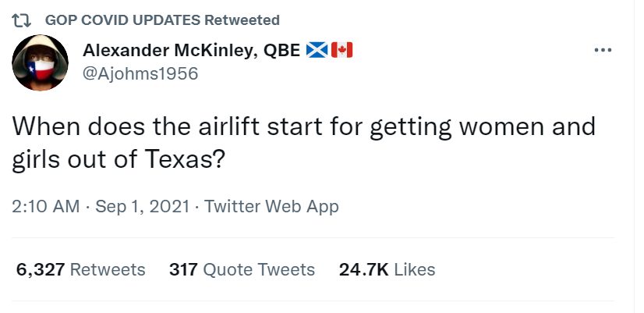
Task: Open Alexander McKinley, QBE display name
Action: coord(191,51)
